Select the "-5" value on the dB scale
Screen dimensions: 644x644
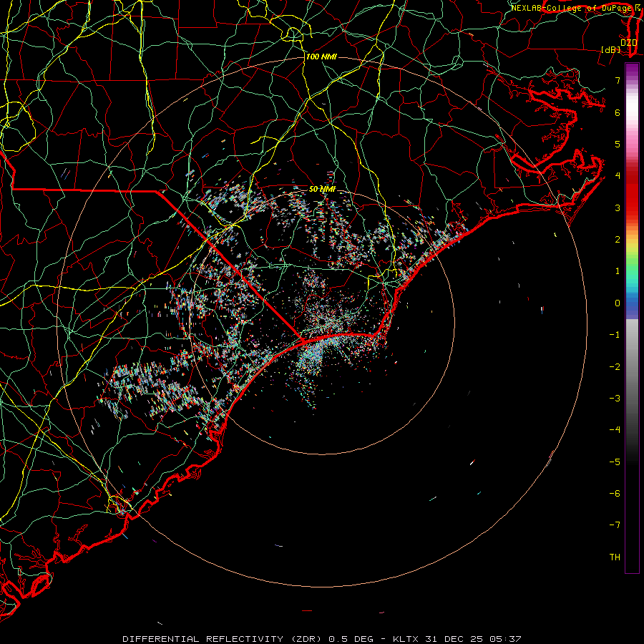[x=615, y=462]
